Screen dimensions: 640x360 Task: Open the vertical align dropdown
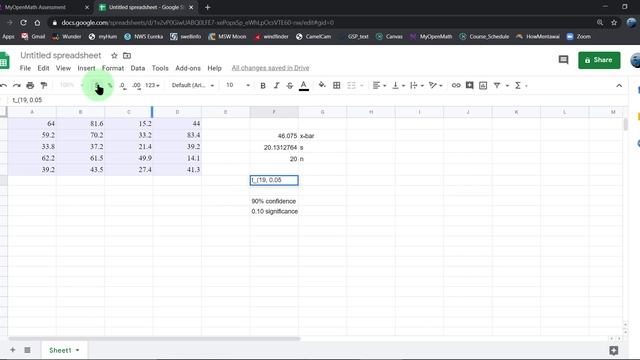coord(398,85)
